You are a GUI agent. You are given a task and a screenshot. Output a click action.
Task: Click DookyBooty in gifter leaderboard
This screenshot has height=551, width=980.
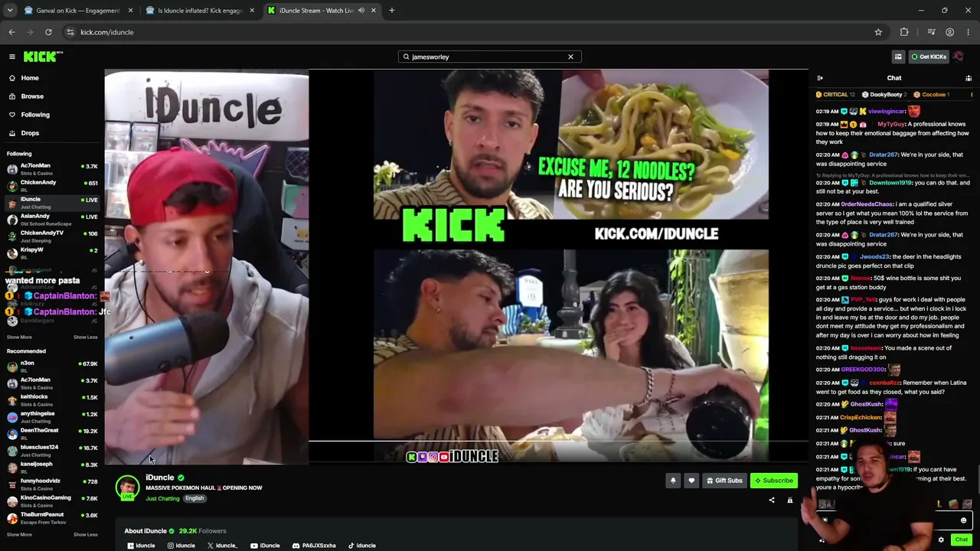tap(885, 95)
